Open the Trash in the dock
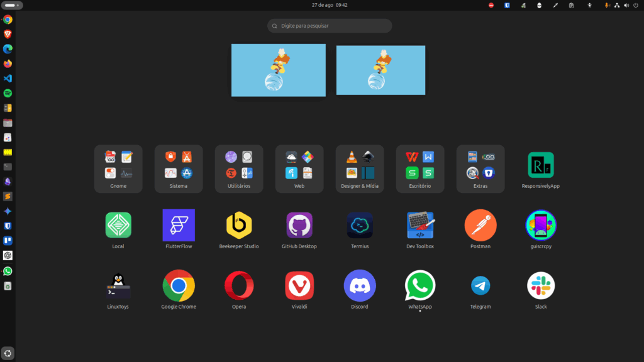Screen dimensions: 644x362 tap(8, 286)
